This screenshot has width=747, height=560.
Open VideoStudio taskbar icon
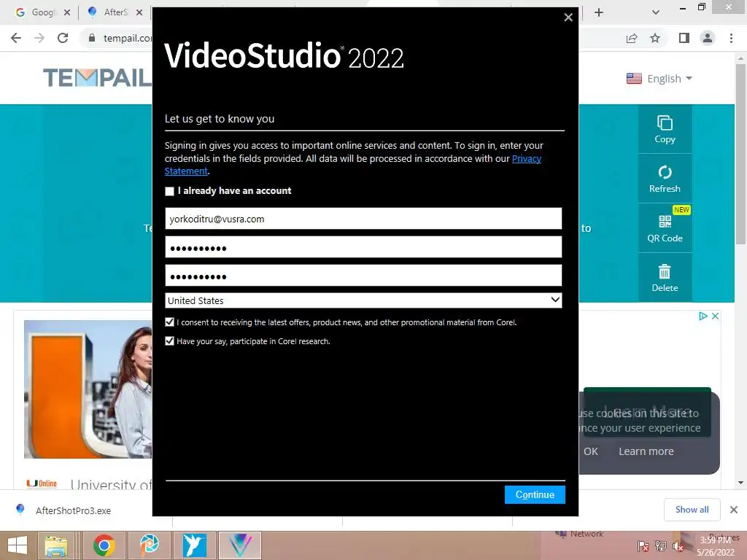click(x=239, y=545)
